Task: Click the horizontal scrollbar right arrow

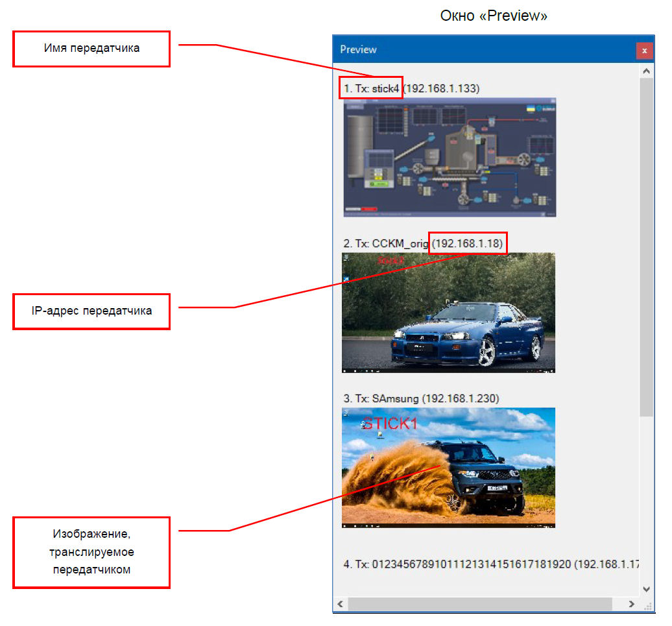Action: 631,604
